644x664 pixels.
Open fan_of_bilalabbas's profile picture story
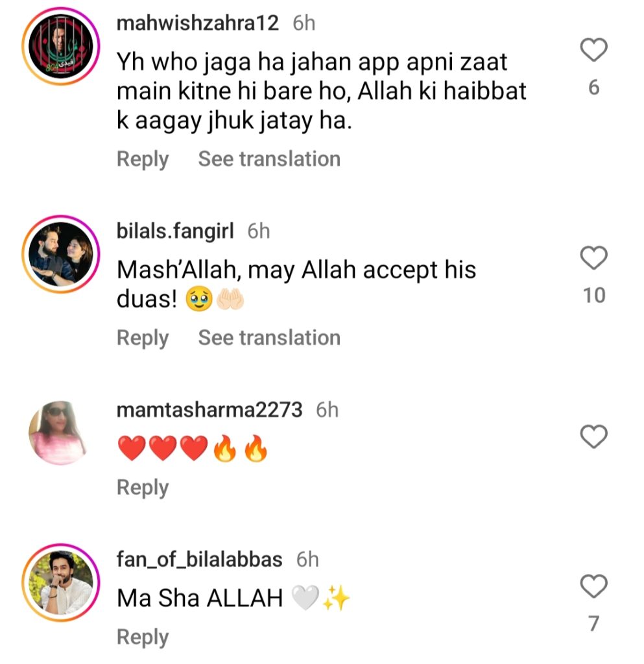tap(61, 582)
